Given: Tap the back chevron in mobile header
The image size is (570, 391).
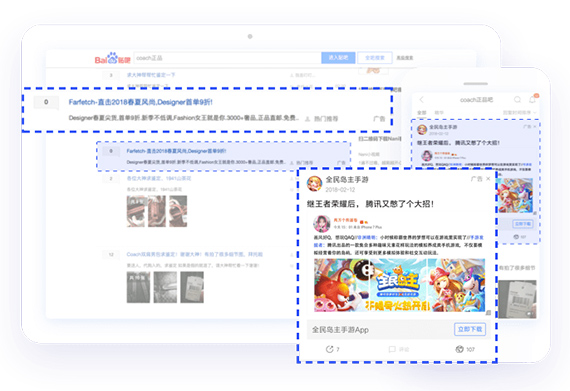Looking at the screenshot, I should click(x=422, y=100).
